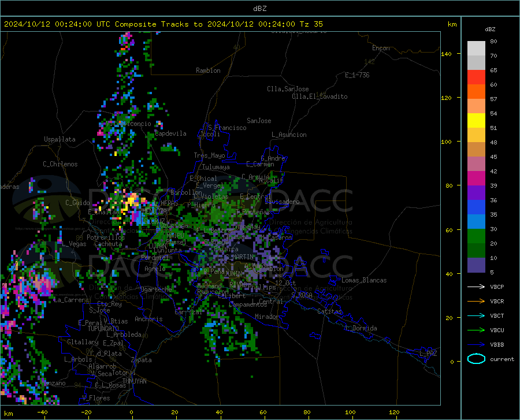
Task: Click the -40 tick on the horizontal axis
Action: point(42,412)
